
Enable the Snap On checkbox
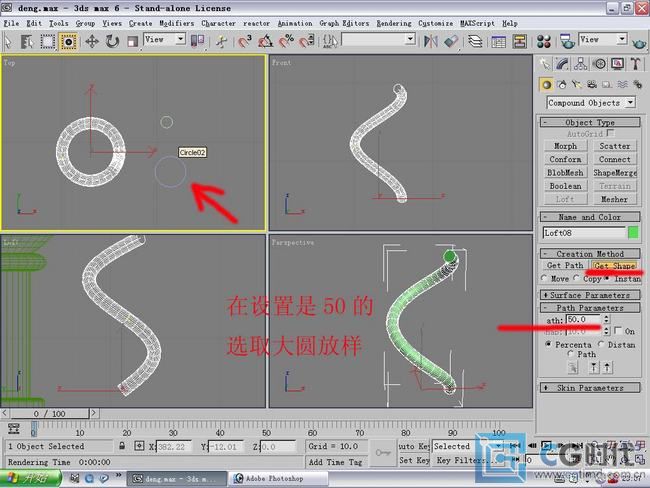[x=617, y=331]
